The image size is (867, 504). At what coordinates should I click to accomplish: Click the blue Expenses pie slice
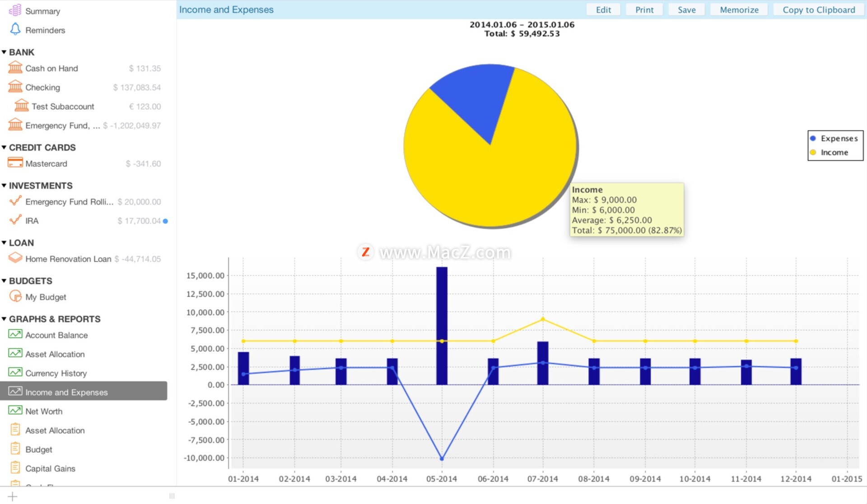click(479, 97)
